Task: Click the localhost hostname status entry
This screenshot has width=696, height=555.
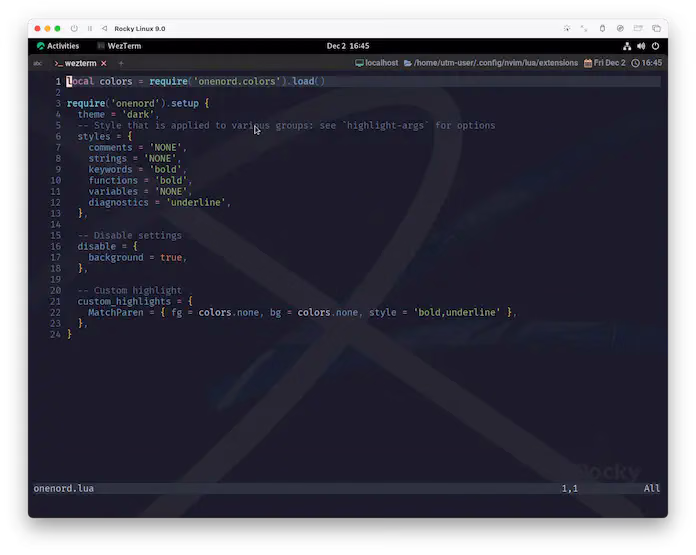Action: [x=381, y=63]
